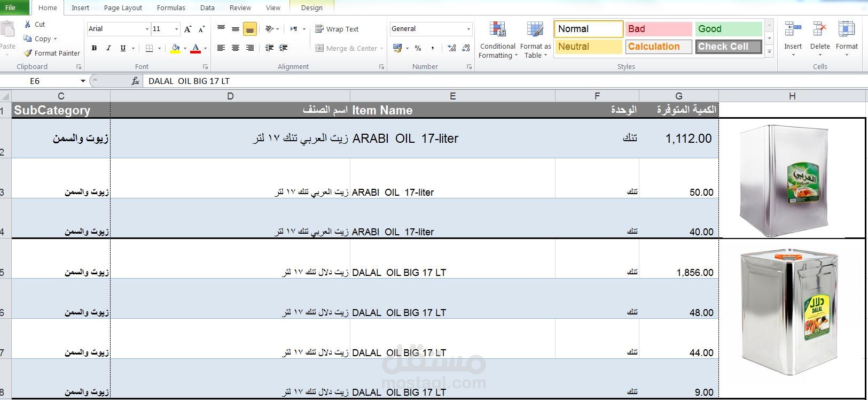Open the Design tab
The image size is (868, 400).
coord(311,7)
